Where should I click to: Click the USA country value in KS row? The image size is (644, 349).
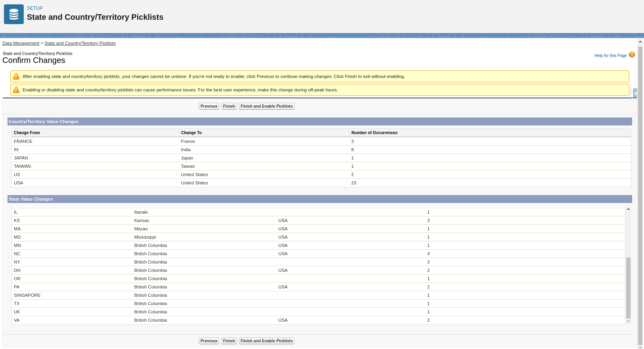pos(283,220)
